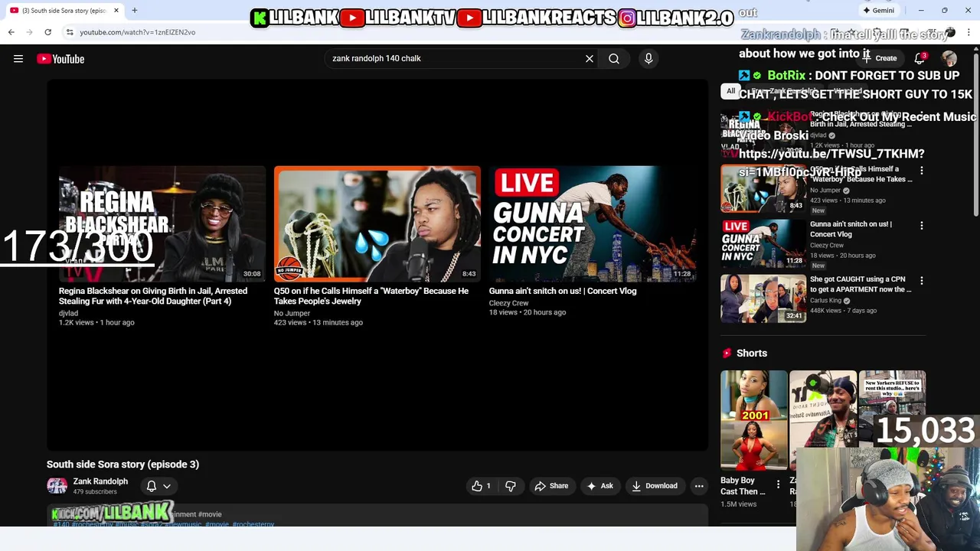Click the #140 hashtag in the description
Viewport: 980px width, 551px height.
pos(60,524)
